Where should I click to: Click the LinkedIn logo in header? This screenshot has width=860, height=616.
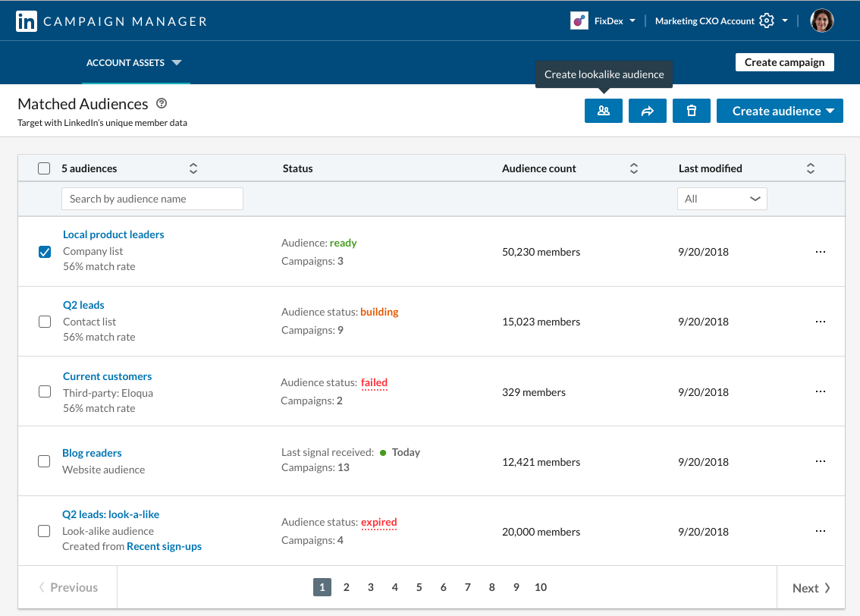pos(27,21)
